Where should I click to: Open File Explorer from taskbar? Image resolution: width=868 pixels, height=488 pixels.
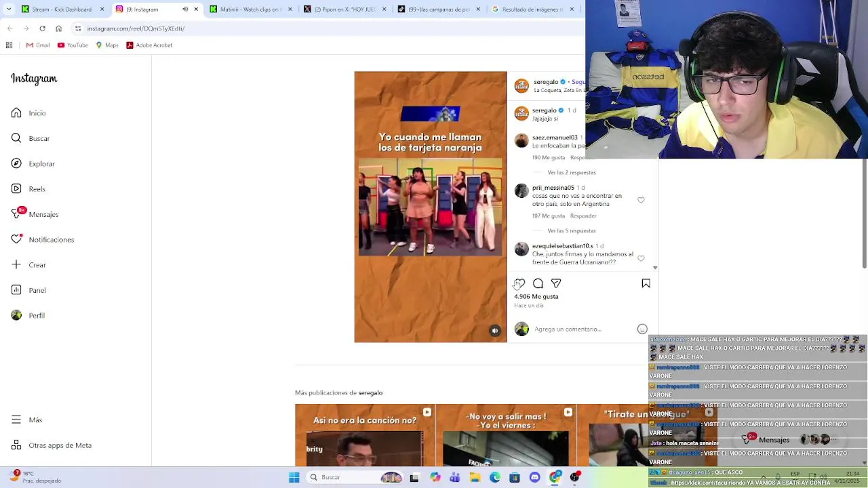(x=475, y=477)
